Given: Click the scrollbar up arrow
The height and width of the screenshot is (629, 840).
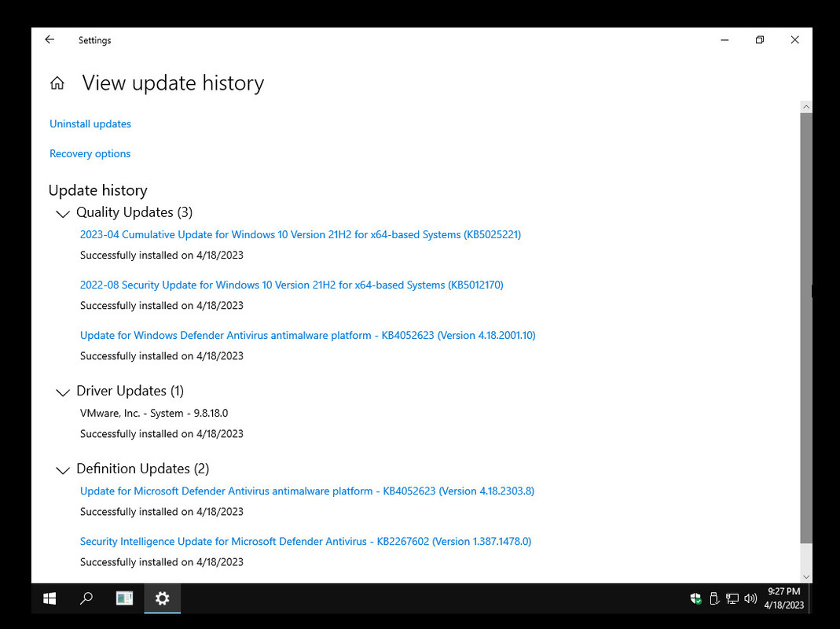Looking at the screenshot, I should click(805, 107).
